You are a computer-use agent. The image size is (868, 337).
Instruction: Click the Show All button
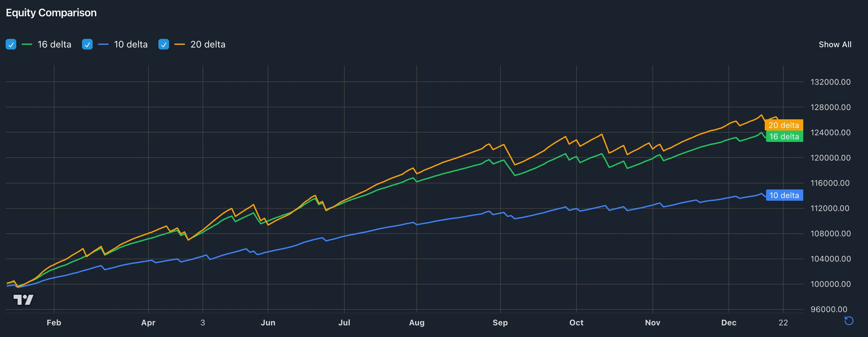tap(835, 45)
